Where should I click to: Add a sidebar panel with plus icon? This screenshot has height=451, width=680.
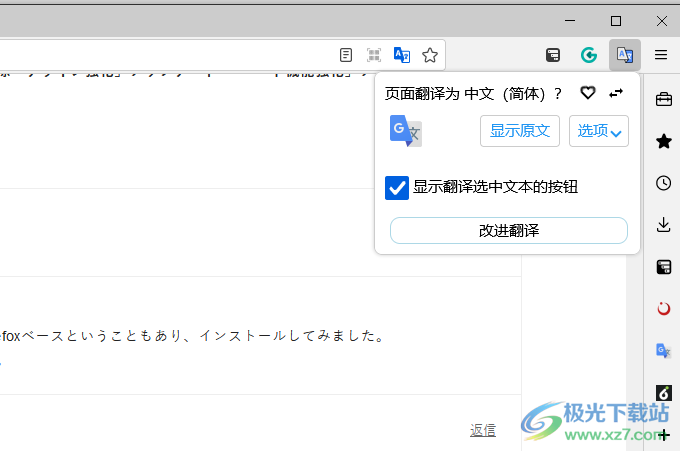664,435
